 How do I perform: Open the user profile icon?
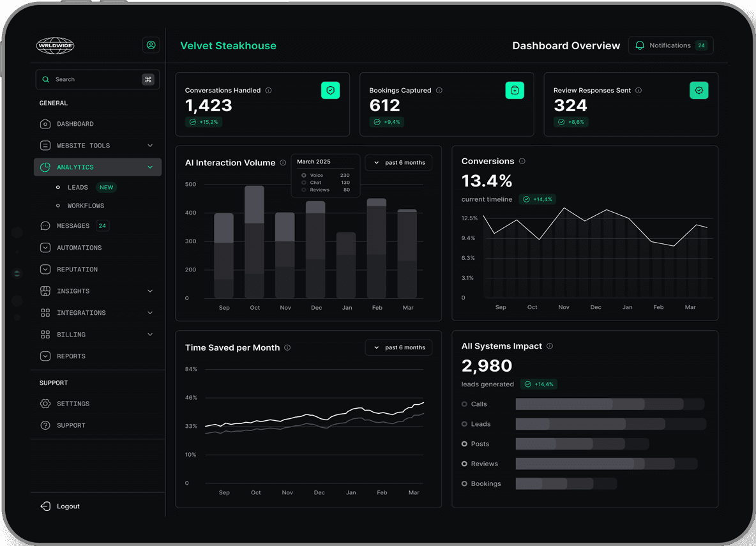tap(151, 45)
